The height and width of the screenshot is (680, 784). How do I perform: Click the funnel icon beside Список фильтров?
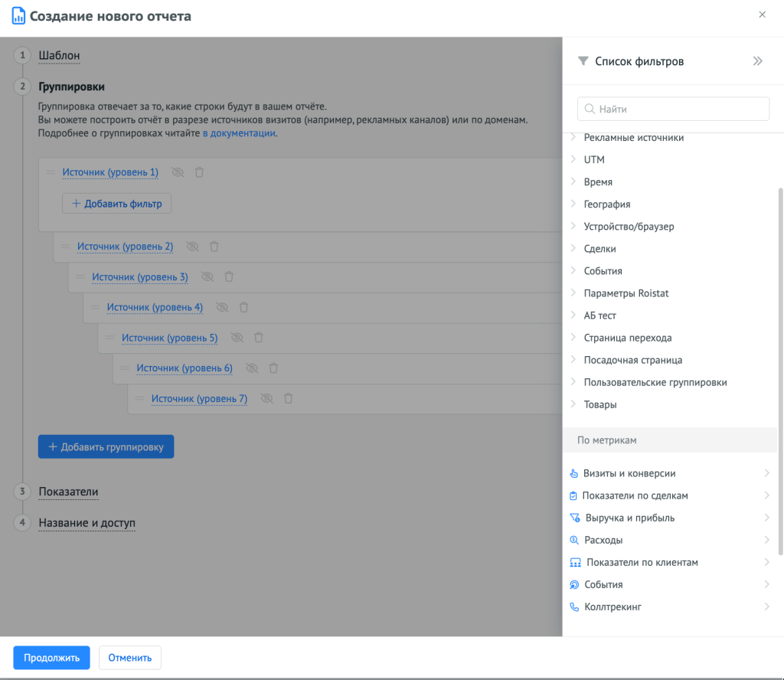(583, 61)
